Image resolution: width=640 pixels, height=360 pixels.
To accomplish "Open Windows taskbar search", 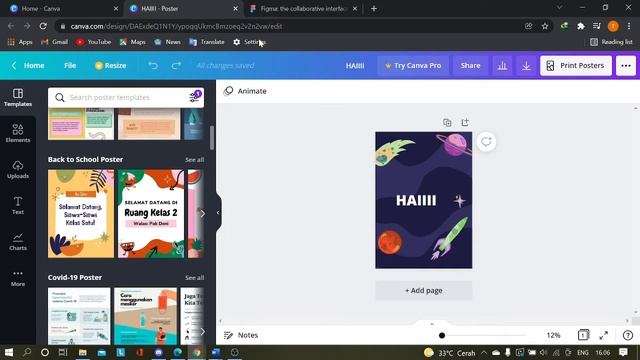I will (x=27, y=352).
